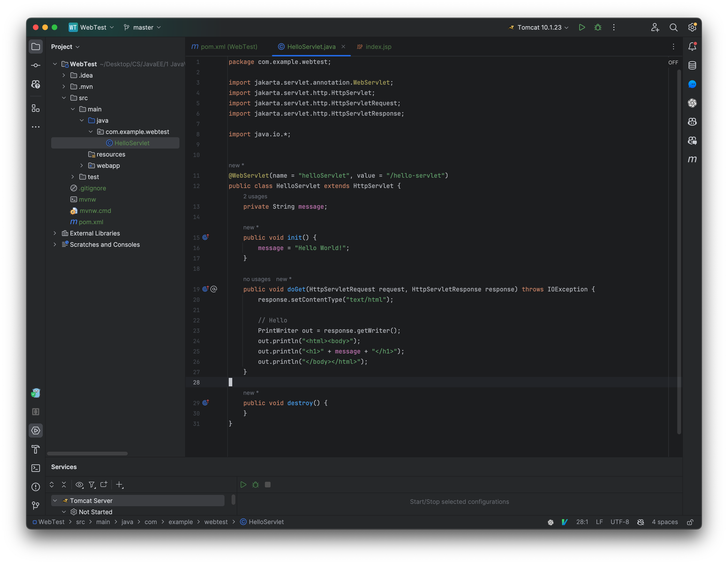
Task: Close the HelloServlet.java tab
Action: 343,47
